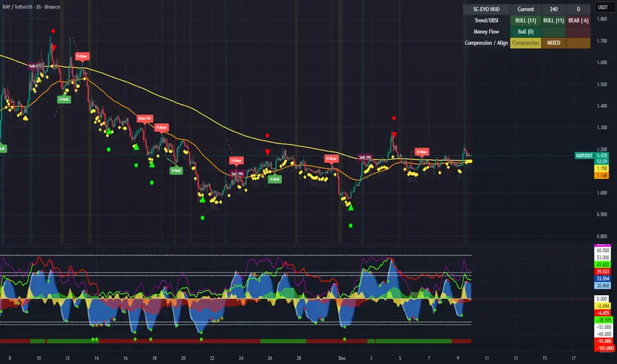The width and height of the screenshot is (617, 364).
Task: Click the MIXED alignment cell
Action: (x=553, y=43)
